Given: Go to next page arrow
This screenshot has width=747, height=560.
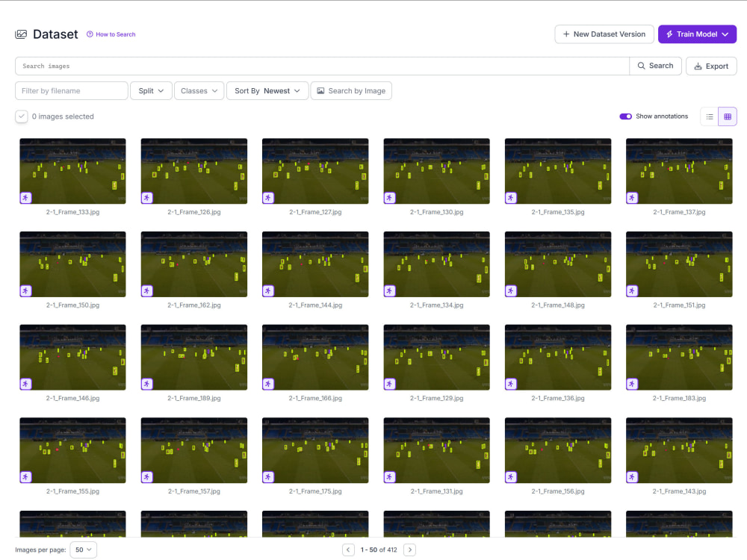Looking at the screenshot, I should tap(409, 550).
